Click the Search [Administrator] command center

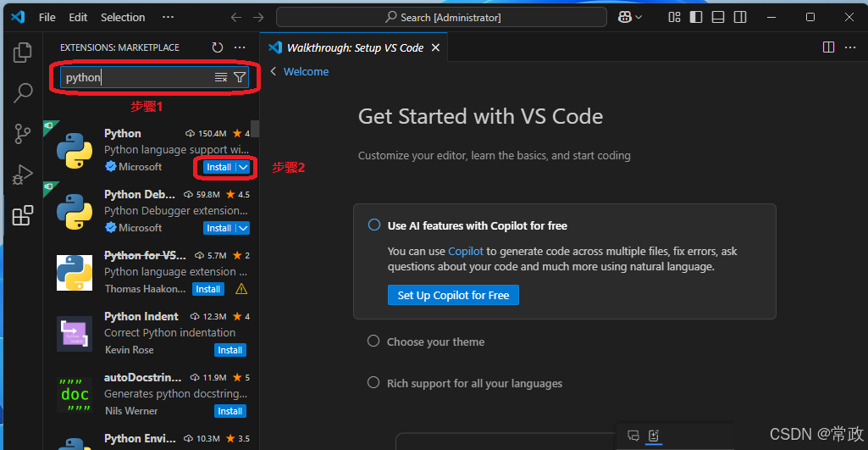[x=441, y=17]
